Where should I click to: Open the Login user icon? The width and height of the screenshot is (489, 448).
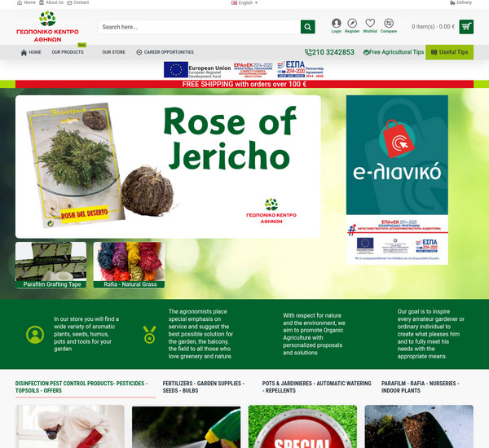point(336,23)
